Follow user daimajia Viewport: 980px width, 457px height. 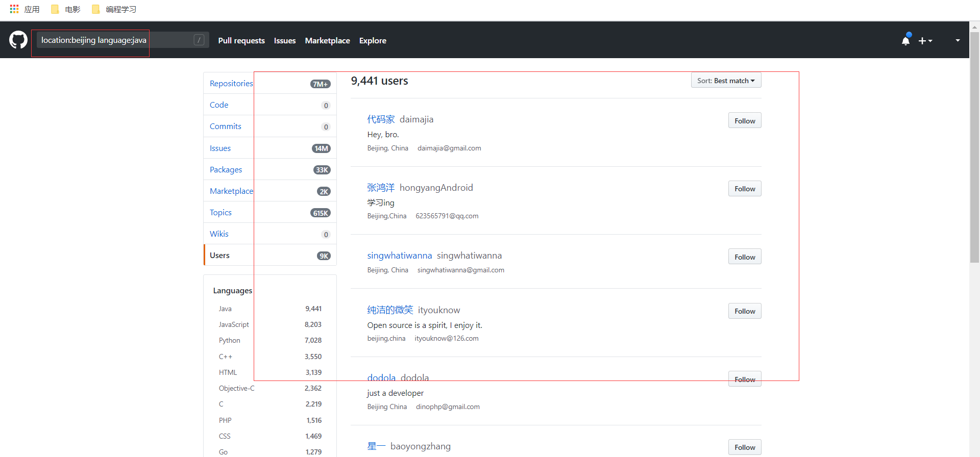745,120
